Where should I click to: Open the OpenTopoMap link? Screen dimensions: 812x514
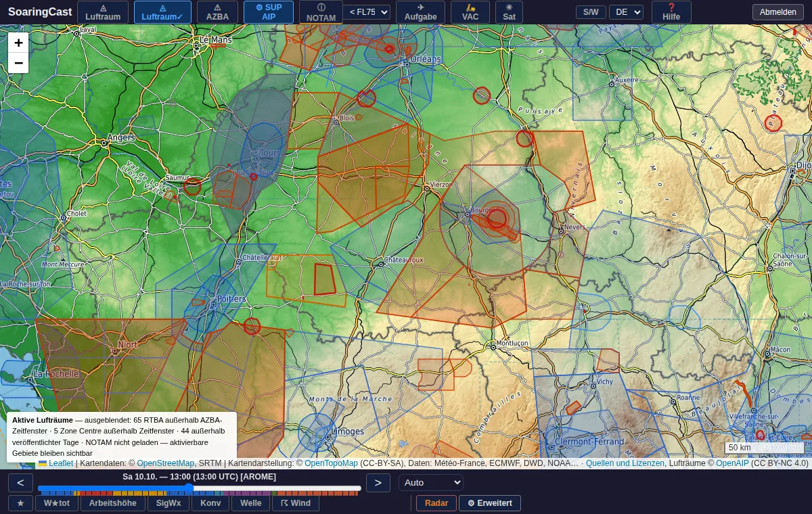pyautogui.click(x=331, y=463)
